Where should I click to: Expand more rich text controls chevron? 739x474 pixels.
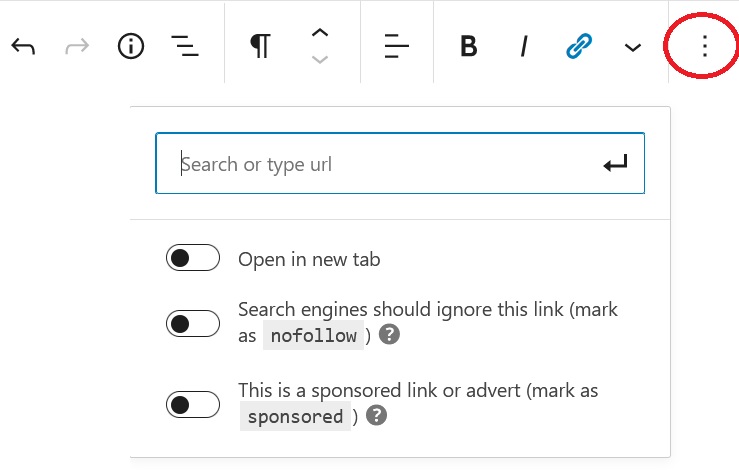pos(632,47)
